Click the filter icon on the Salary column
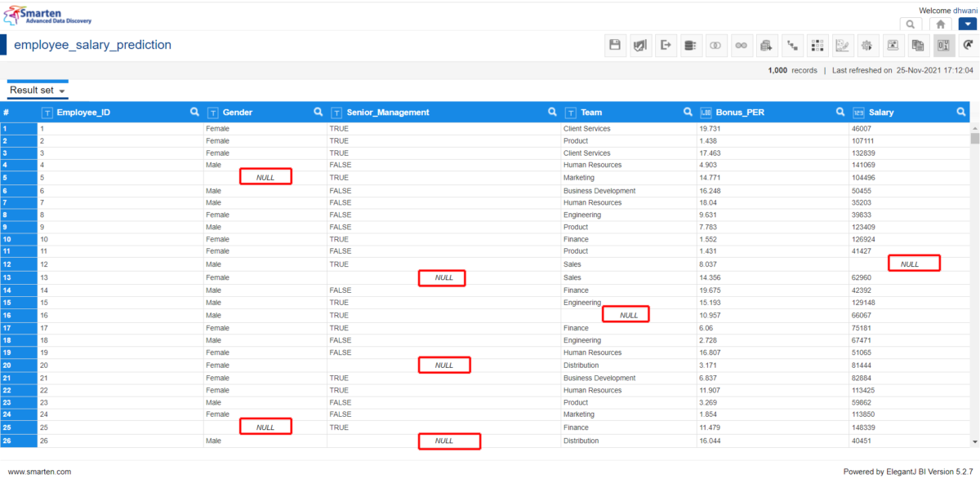Image resolution: width=980 pixels, height=483 pixels. tap(961, 112)
